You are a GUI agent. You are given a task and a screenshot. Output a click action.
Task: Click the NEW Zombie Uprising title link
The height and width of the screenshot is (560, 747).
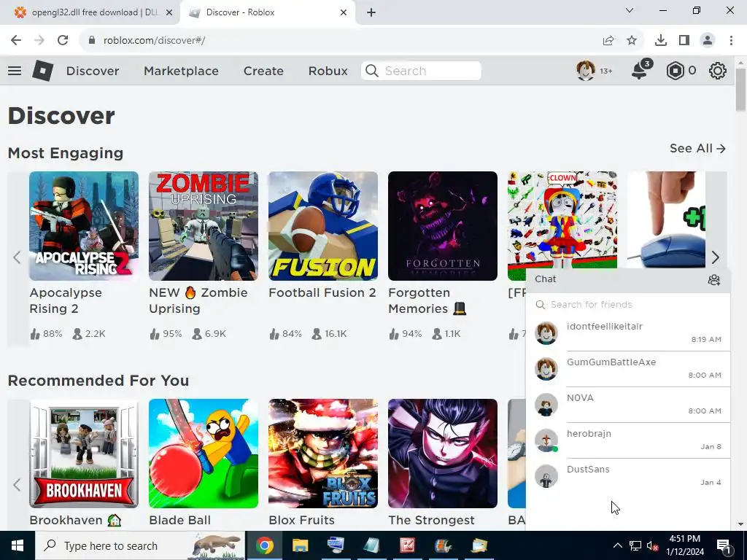[x=198, y=300]
